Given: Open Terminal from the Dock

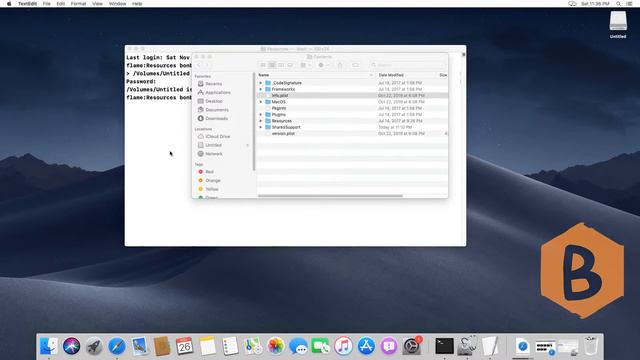Looking at the screenshot, I should pos(444,346).
